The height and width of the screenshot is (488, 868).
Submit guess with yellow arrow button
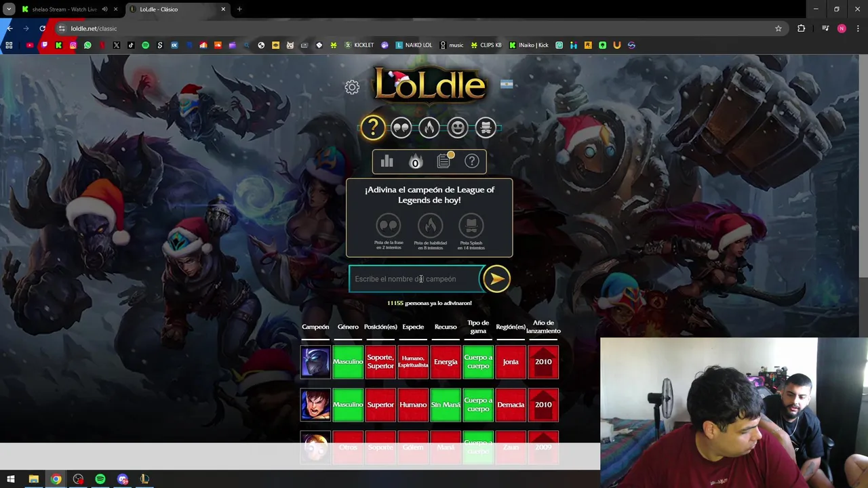(496, 279)
